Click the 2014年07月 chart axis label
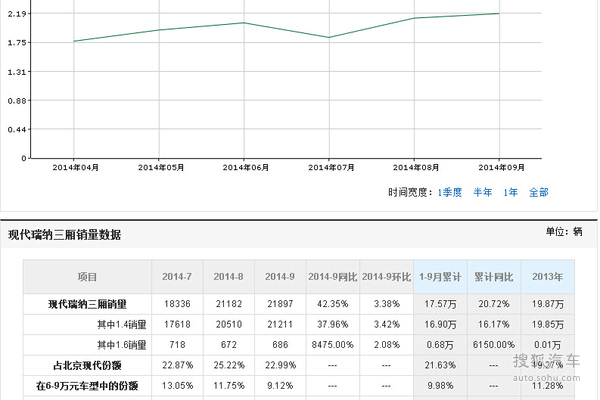 click(330, 167)
